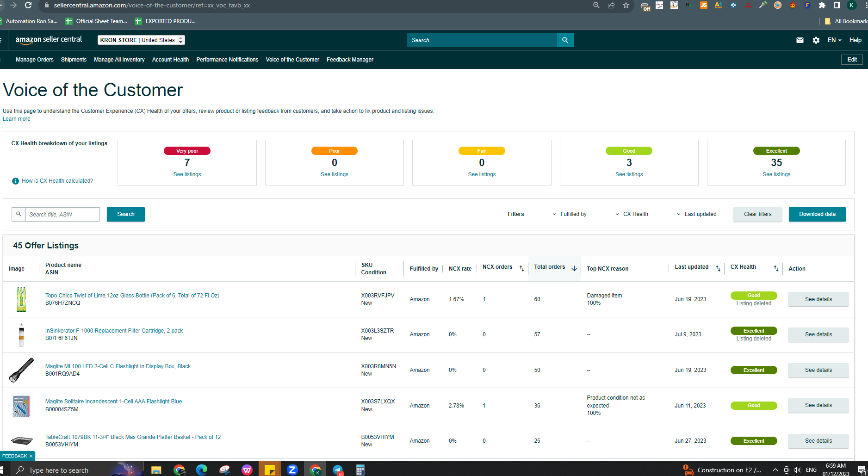Open Help link in header

(855, 40)
